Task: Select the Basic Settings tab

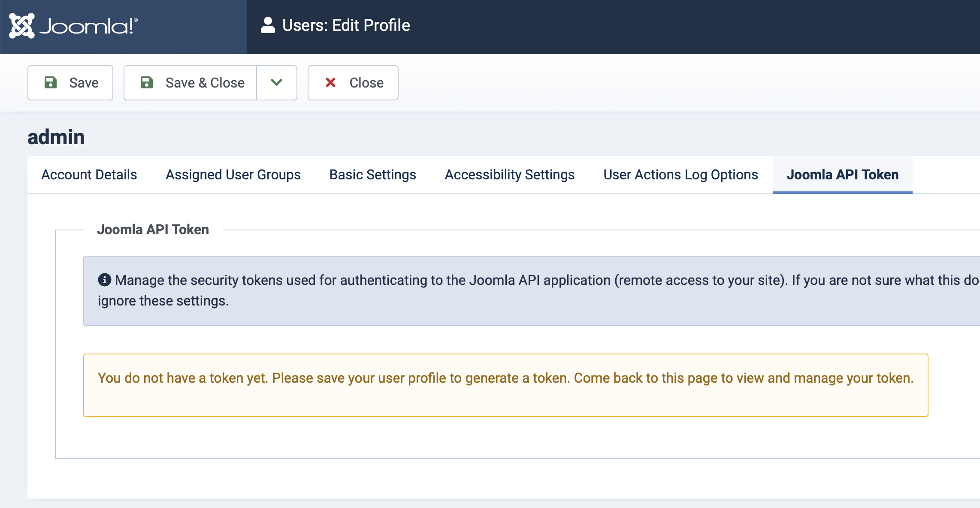Action: pyautogui.click(x=372, y=175)
